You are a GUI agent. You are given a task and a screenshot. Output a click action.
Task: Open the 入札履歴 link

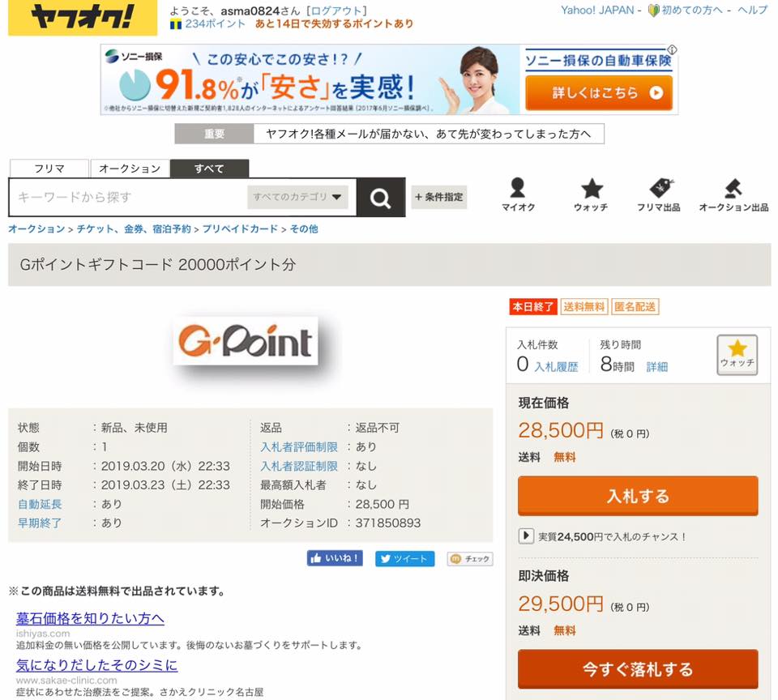click(556, 367)
